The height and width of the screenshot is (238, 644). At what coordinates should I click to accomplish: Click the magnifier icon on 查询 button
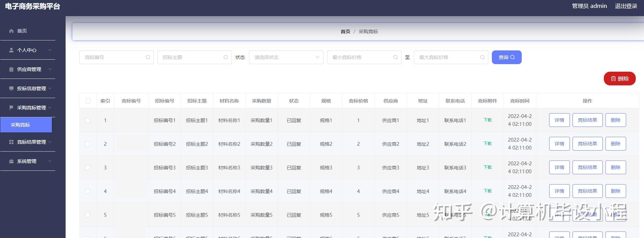(x=512, y=57)
